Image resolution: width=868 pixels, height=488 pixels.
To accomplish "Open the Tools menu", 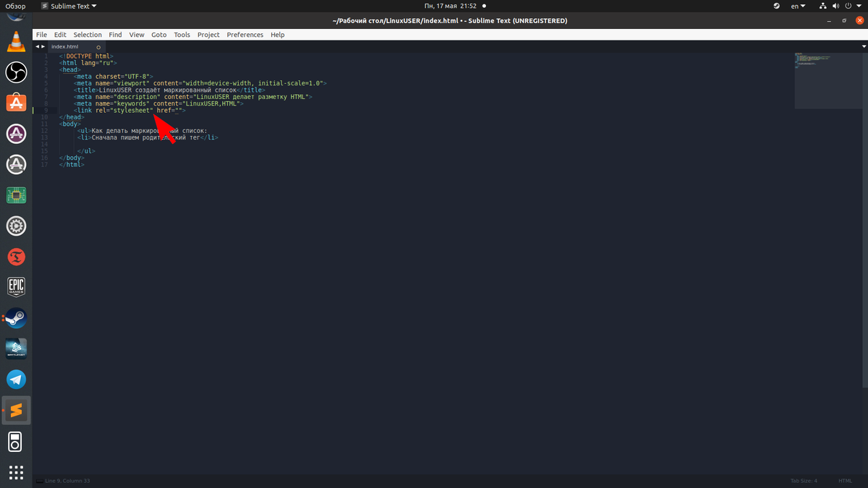I will [x=182, y=35].
